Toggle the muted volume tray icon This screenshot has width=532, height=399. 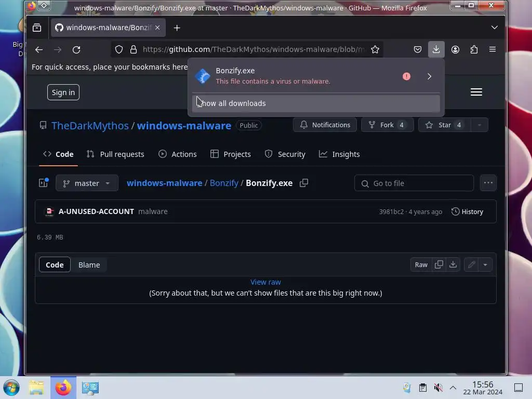click(x=438, y=388)
